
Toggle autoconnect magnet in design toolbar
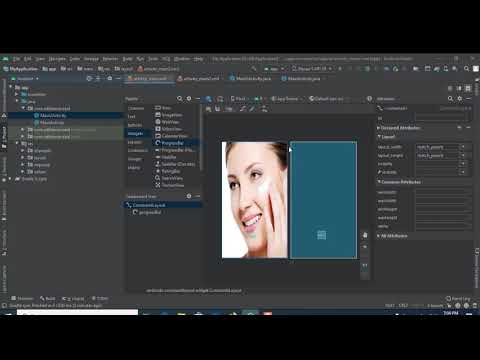tap(218, 109)
